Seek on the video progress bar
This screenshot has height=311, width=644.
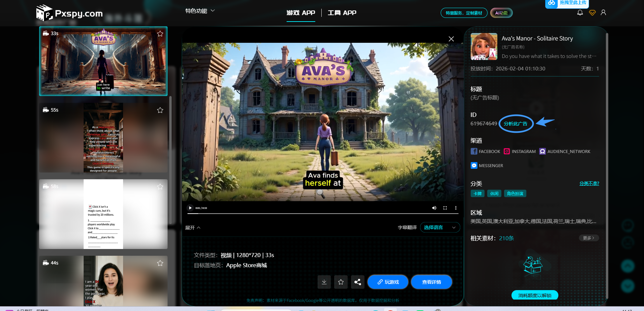(x=323, y=213)
